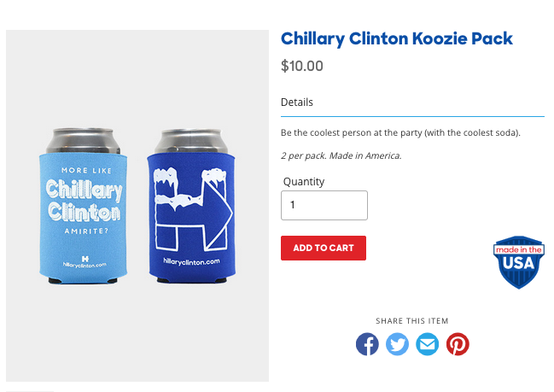
Task: Select the $10.00 price text
Action: pos(301,66)
